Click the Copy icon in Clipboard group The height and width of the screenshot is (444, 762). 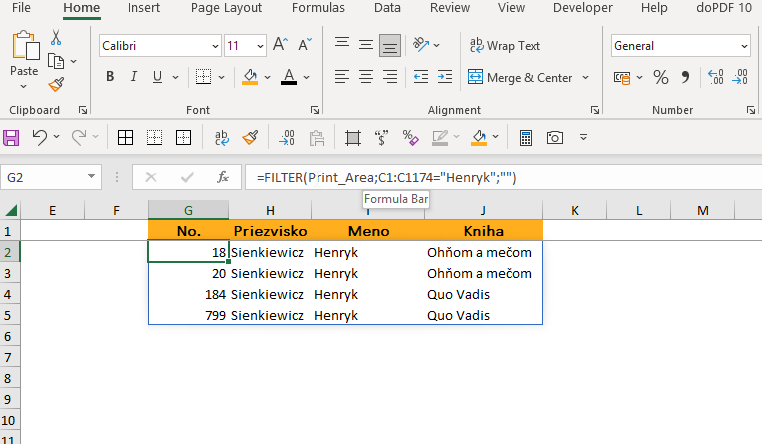(56, 61)
